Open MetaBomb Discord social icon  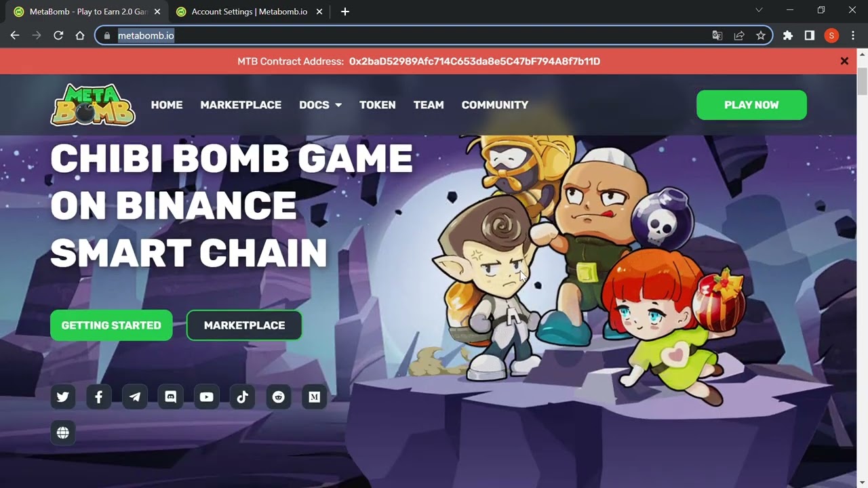coord(171,397)
